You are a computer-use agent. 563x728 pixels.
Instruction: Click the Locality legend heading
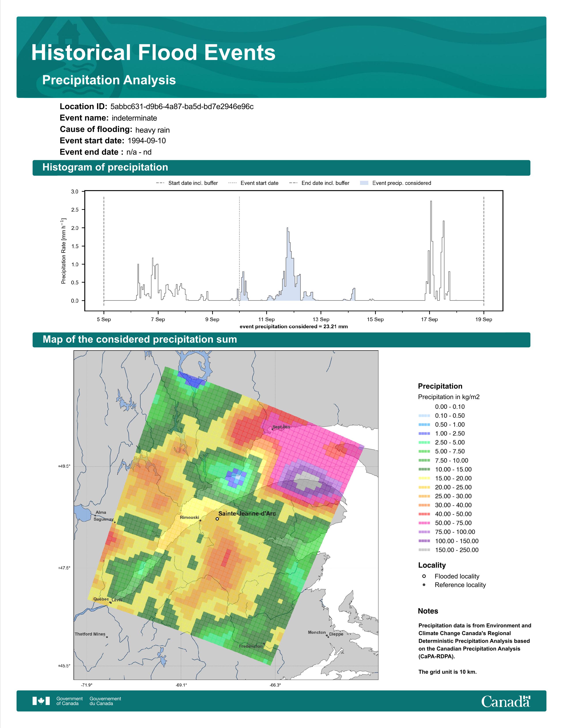coord(432,565)
